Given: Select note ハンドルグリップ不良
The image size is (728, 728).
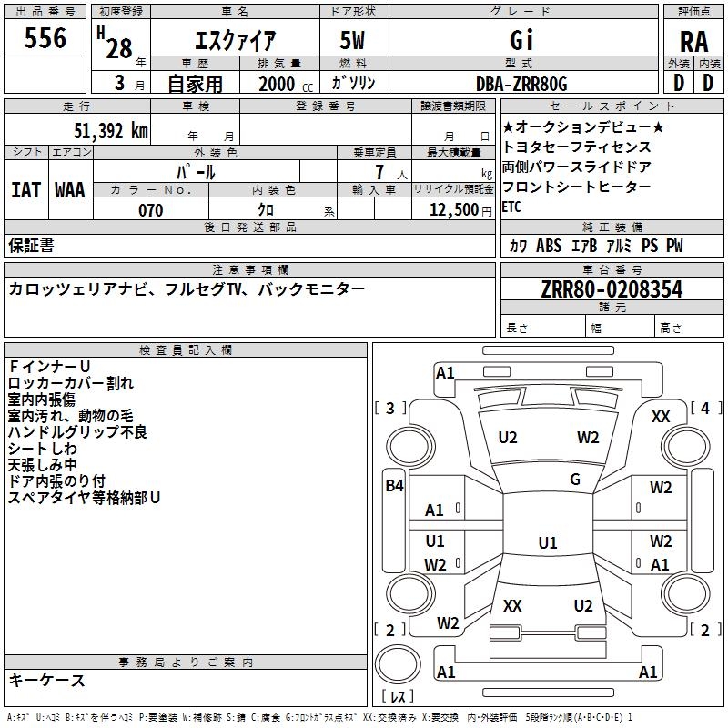Looking at the screenshot, I should [x=77, y=431].
